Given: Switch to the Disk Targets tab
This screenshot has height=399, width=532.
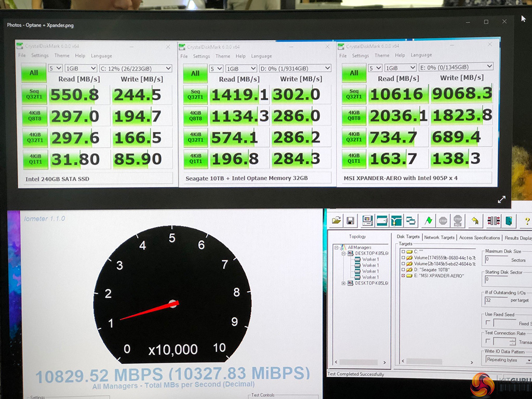Looking at the screenshot, I should click(x=408, y=236).
